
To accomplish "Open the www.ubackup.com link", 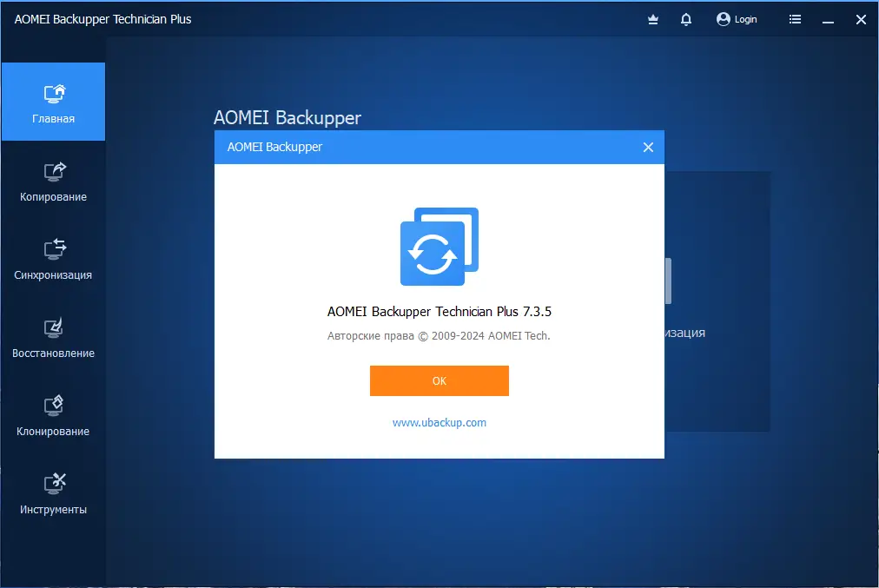I will pyautogui.click(x=439, y=423).
